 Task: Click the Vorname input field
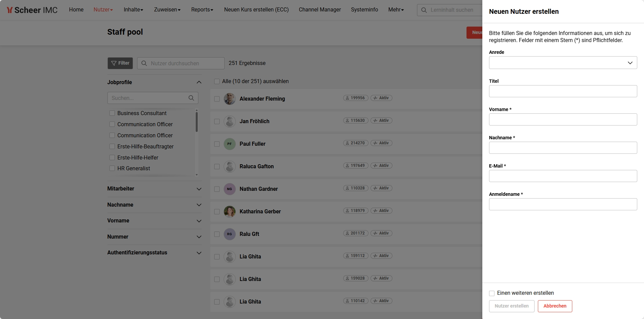(x=563, y=119)
